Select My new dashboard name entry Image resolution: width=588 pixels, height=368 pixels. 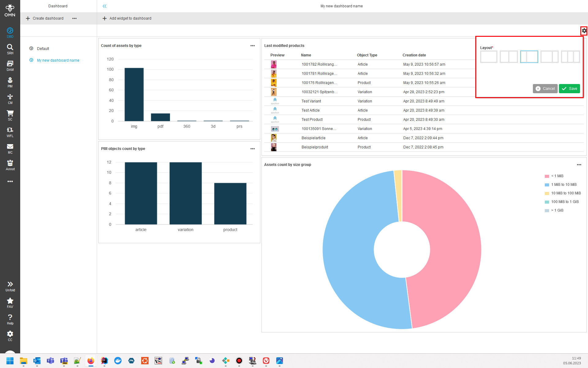point(58,60)
